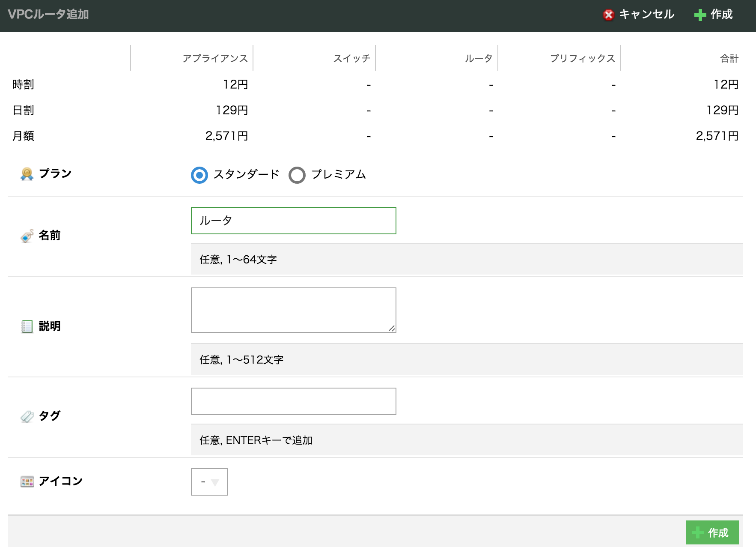Viewport: 756px width, 547px height.
Task: Click the green plus icon in header
Action: pyautogui.click(x=700, y=15)
